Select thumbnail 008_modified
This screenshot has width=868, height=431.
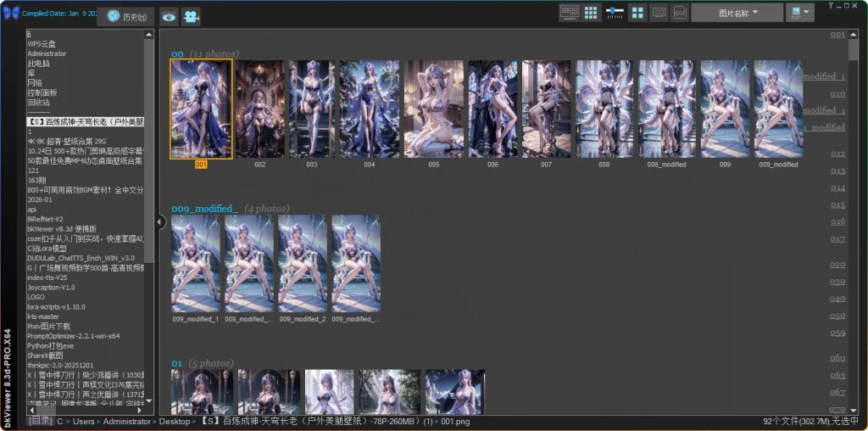coord(666,109)
